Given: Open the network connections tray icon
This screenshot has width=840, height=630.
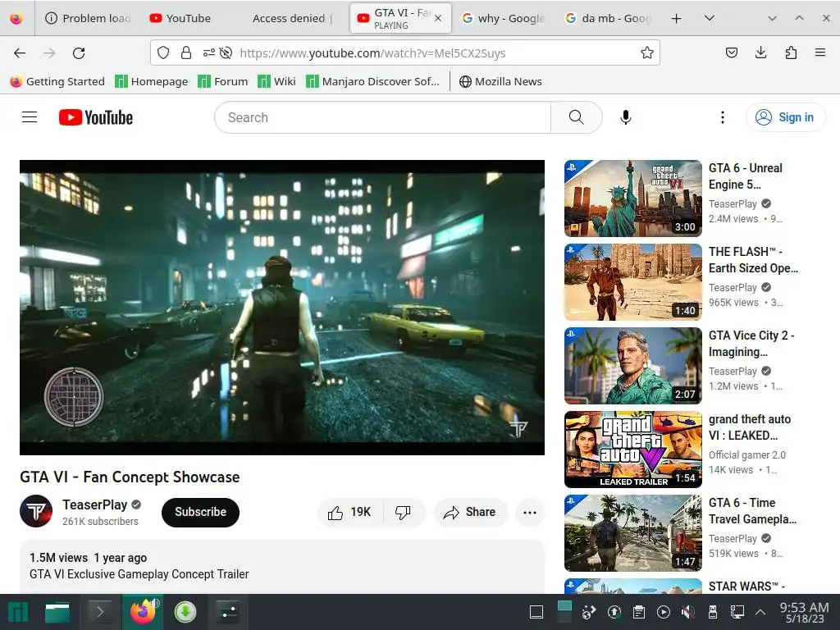Looking at the screenshot, I should (737, 612).
